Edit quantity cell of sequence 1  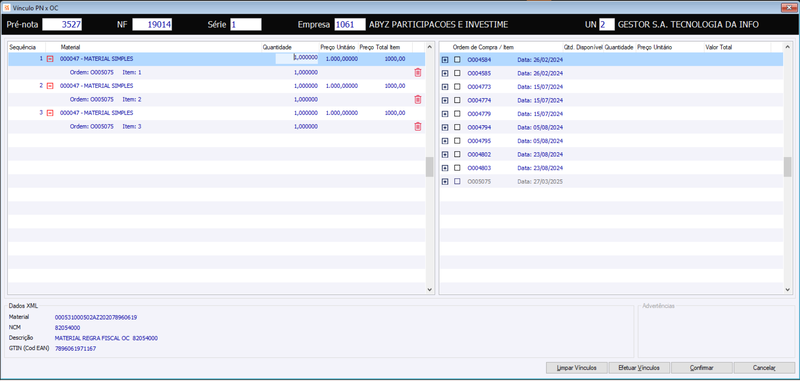[297, 59]
